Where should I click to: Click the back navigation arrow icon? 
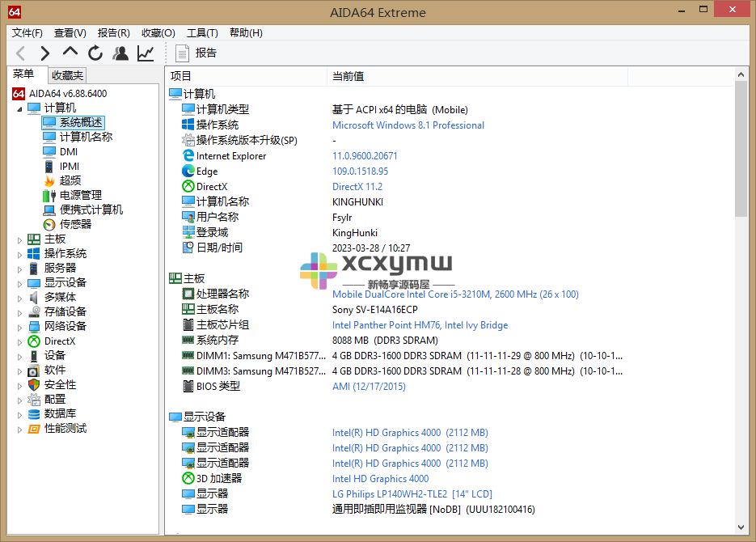pos(20,53)
